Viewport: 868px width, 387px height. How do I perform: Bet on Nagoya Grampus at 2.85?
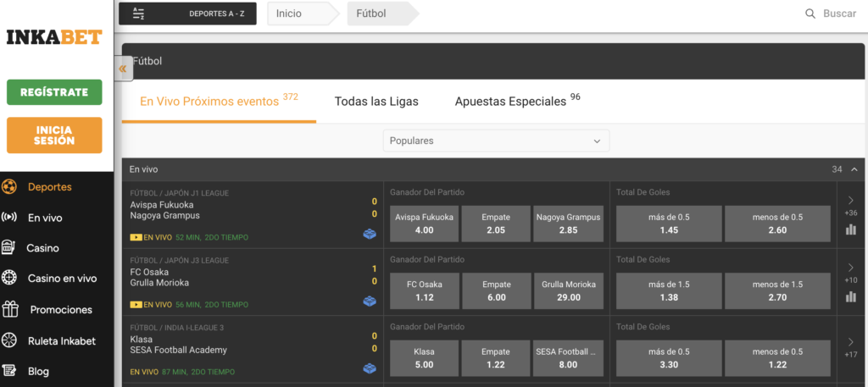(568, 224)
